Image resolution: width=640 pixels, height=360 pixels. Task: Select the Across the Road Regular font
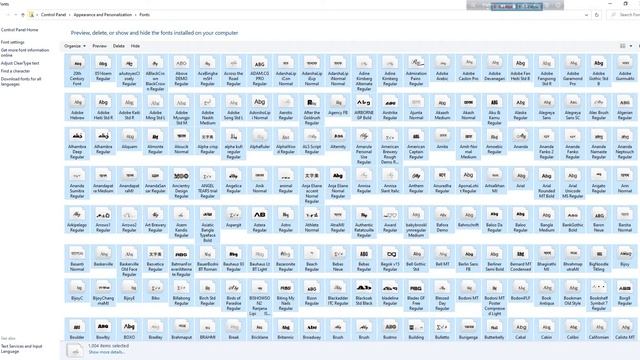(x=233, y=71)
